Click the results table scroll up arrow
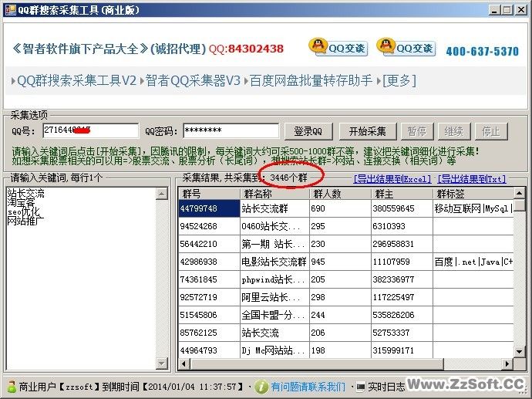Screen dimensions: 532x399 pos(519,194)
